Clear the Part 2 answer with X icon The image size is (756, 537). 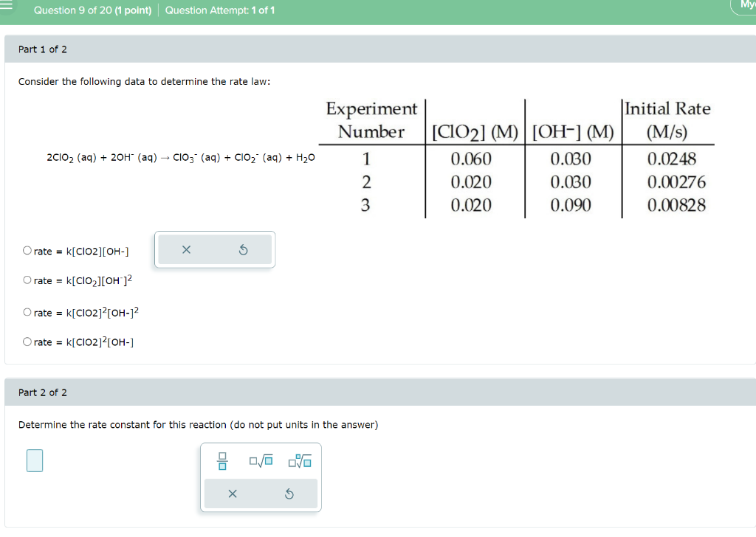click(233, 493)
